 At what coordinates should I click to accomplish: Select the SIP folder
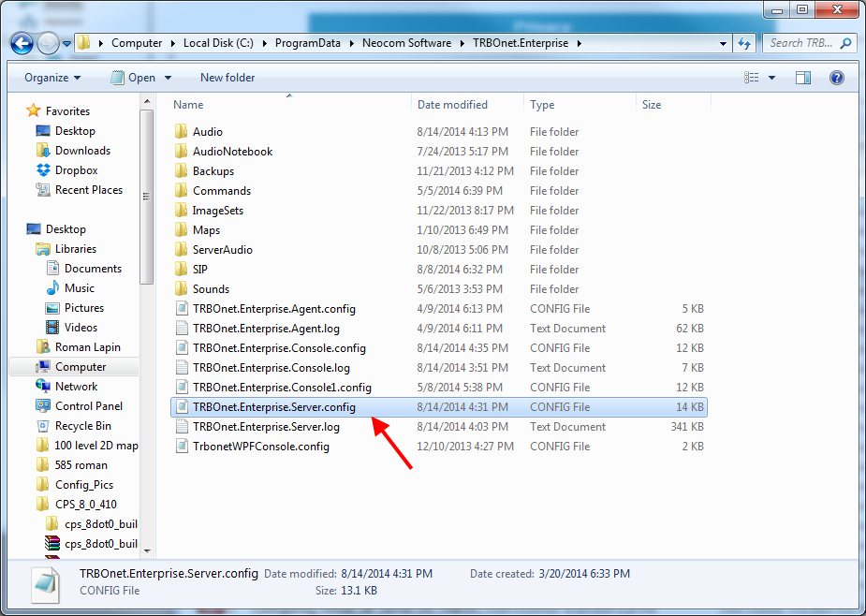200,270
